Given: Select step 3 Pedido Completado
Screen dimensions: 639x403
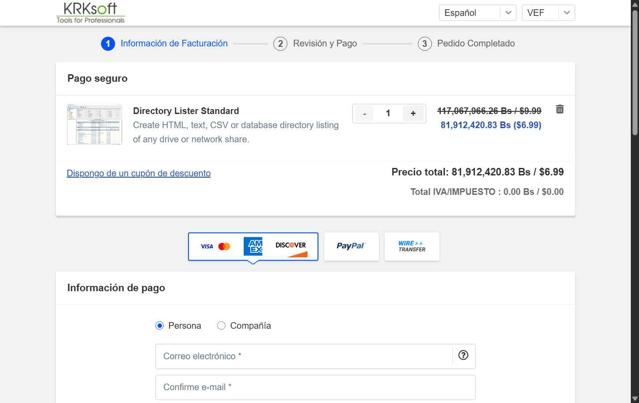Looking at the screenshot, I should [466, 44].
